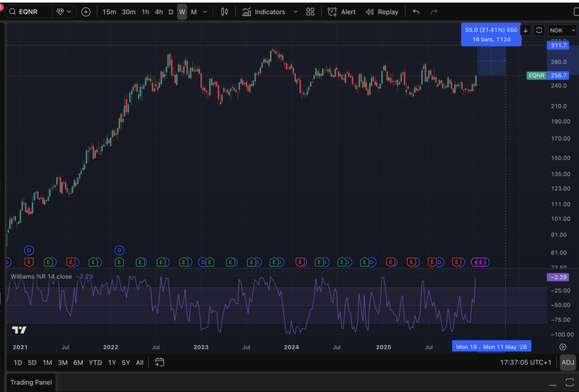Open the candle chart style icon
Screen dimensions: 579x392
point(224,11)
